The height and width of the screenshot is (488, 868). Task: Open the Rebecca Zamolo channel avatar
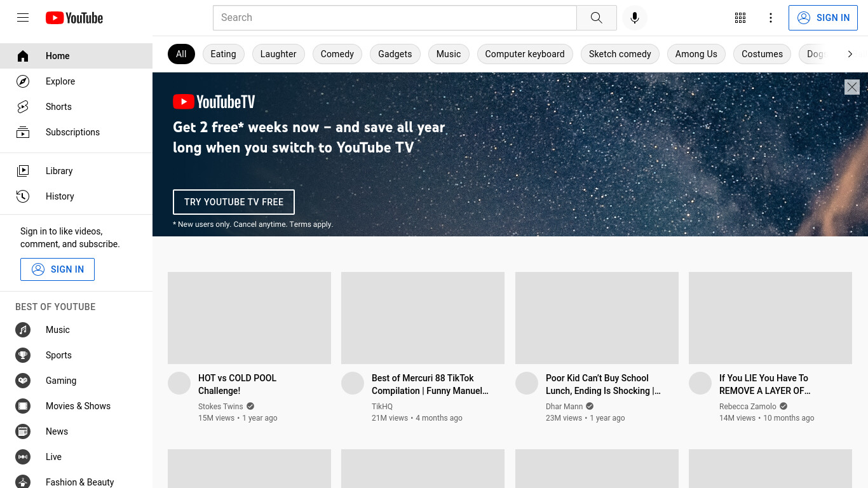coord(700,383)
